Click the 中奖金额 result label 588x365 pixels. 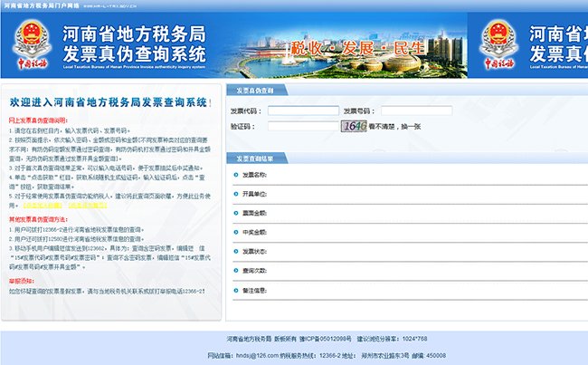[x=254, y=233]
